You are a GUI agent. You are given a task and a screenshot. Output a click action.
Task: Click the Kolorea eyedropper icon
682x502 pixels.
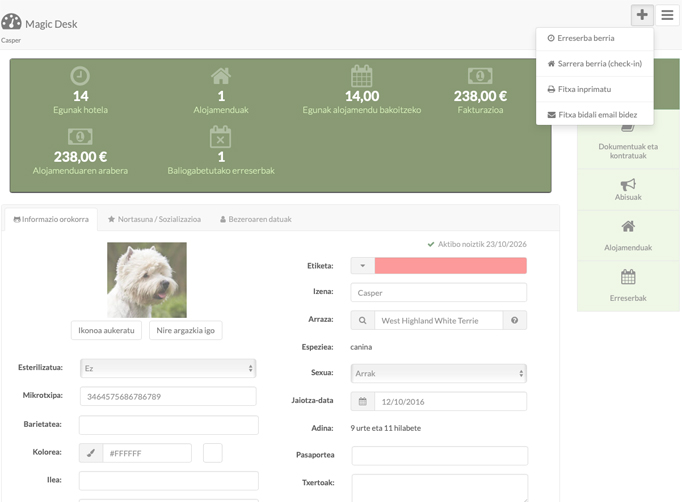pos(91,453)
